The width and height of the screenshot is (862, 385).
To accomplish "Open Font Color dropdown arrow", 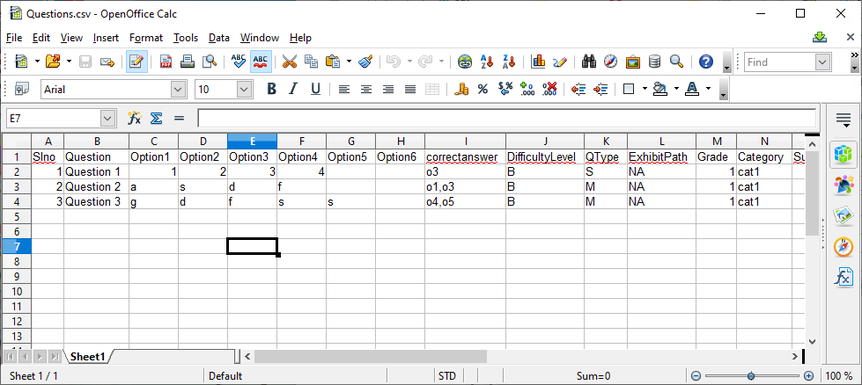I will click(x=708, y=89).
